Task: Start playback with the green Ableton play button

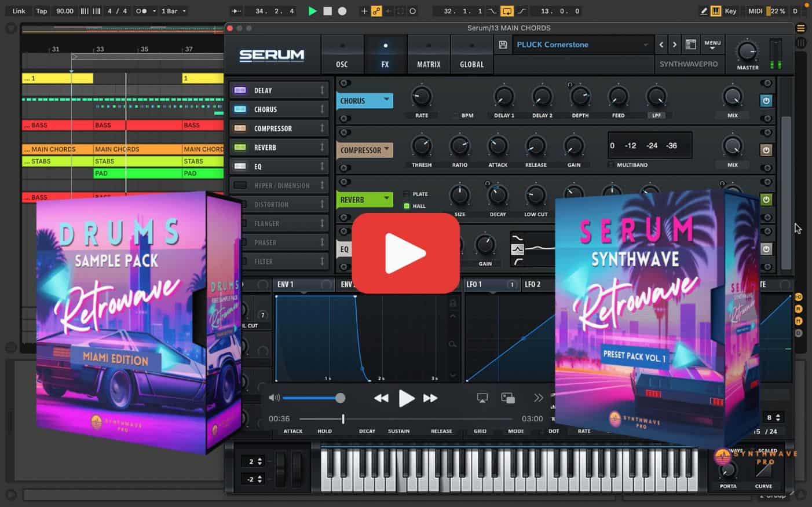Action: coord(312,11)
